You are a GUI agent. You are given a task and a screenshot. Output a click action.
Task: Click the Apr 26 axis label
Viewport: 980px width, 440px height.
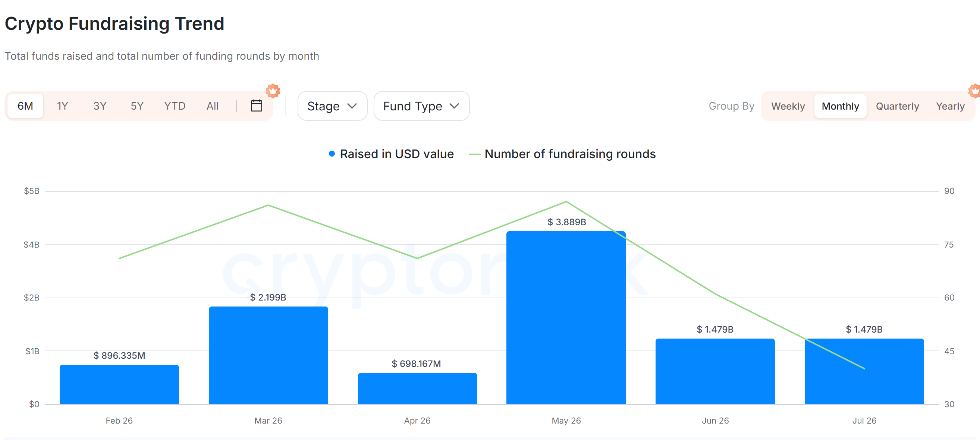417,421
